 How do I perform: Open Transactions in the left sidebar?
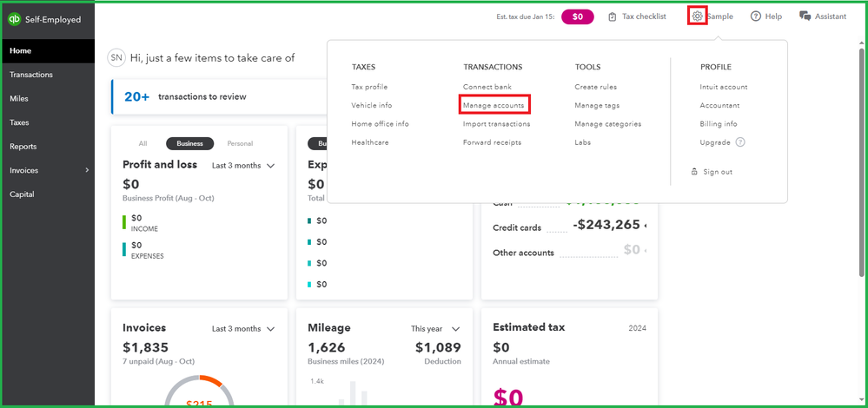pos(31,75)
